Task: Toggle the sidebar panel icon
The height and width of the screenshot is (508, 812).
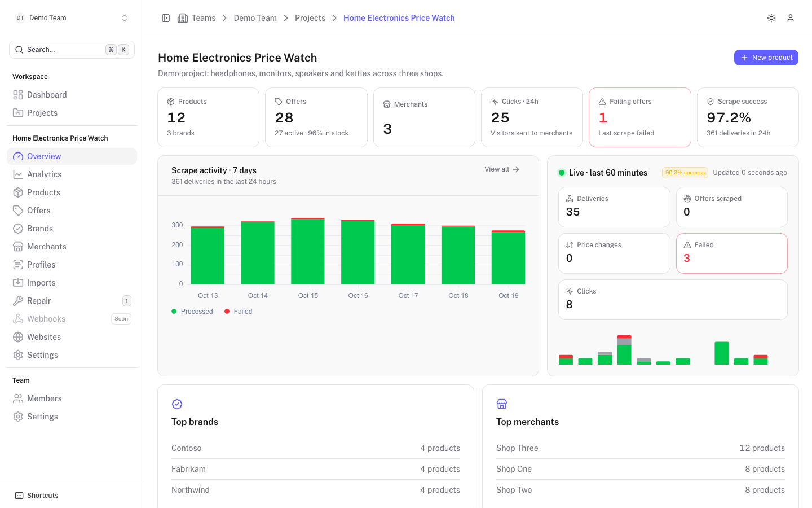Action: pyautogui.click(x=166, y=18)
